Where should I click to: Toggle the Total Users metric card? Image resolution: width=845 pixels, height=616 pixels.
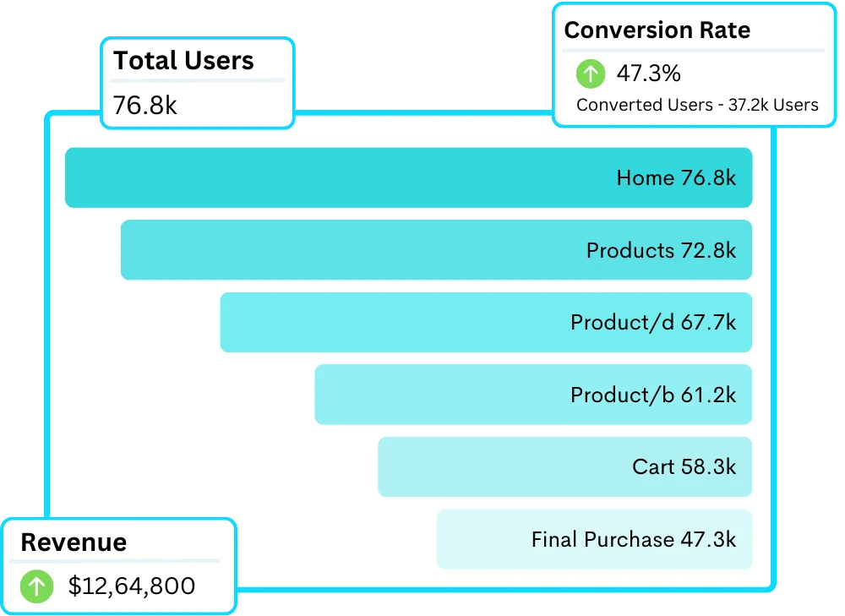point(197,82)
